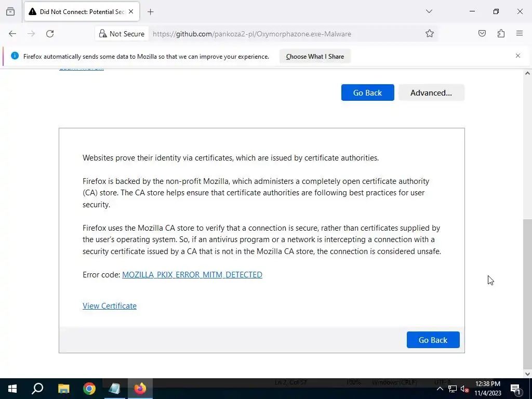Image resolution: width=532 pixels, height=399 pixels.
Task: Click the info icon in notification
Action: coord(15,56)
